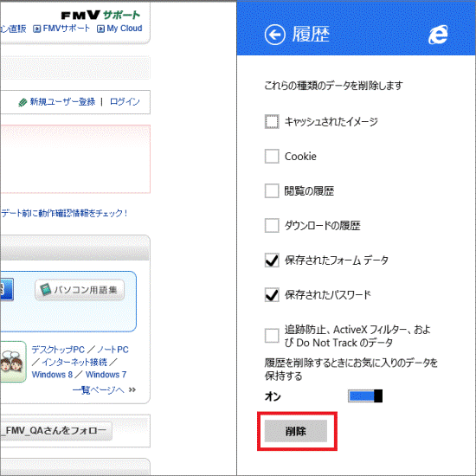
Task: Click the FMV_QAさんをフォロー button
Action: point(56,430)
